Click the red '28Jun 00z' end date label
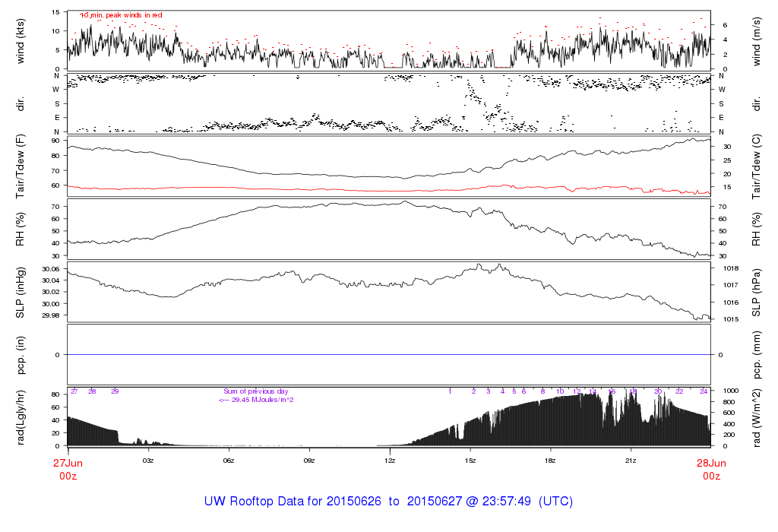The image size is (778, 532). pos(711,469)
